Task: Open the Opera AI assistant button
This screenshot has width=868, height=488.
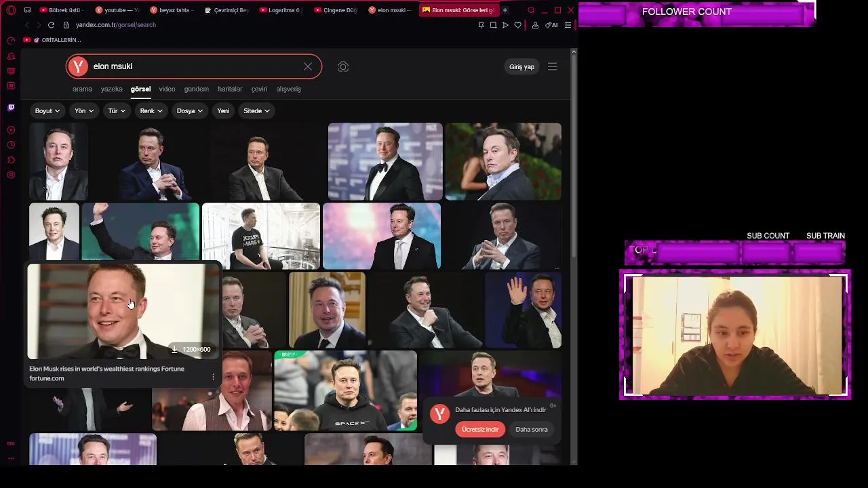Action: [x=551, y=25]
